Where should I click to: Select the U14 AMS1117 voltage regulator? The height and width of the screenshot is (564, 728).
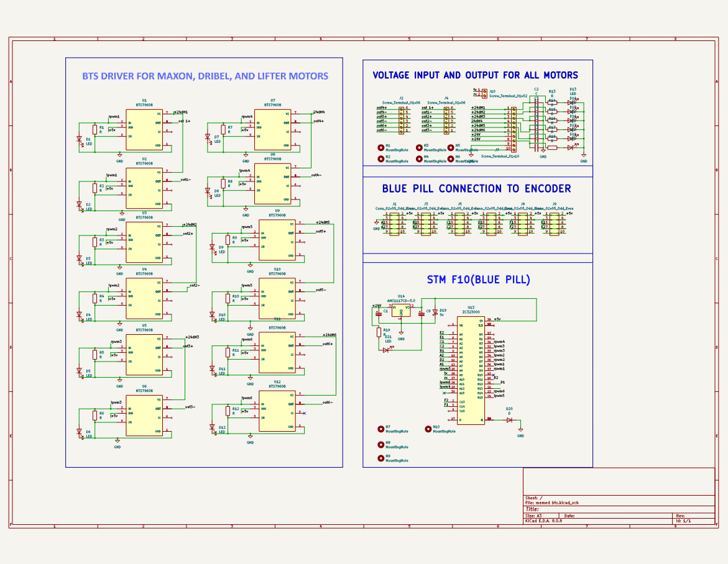tap(401, 311)
